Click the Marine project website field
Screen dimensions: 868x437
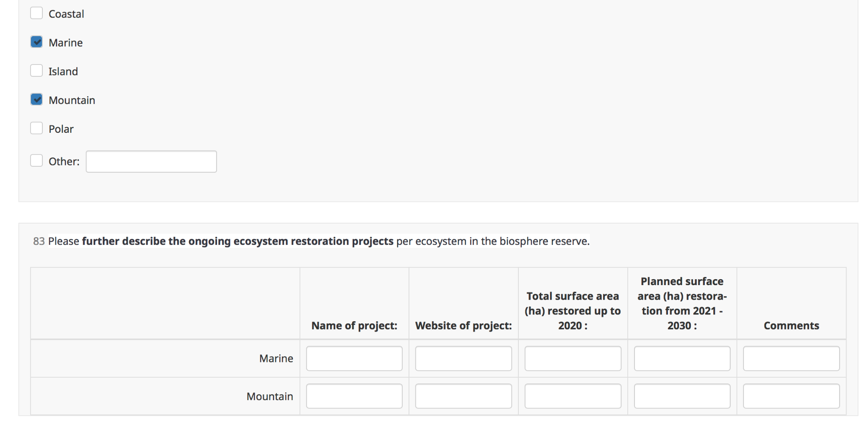463,359
